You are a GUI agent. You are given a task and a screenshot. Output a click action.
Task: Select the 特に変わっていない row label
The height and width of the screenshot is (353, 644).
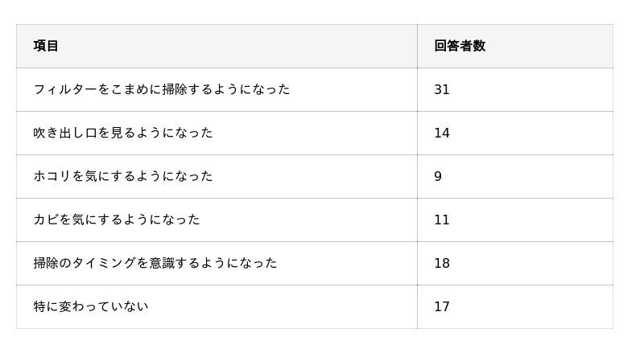coord(91,306)
